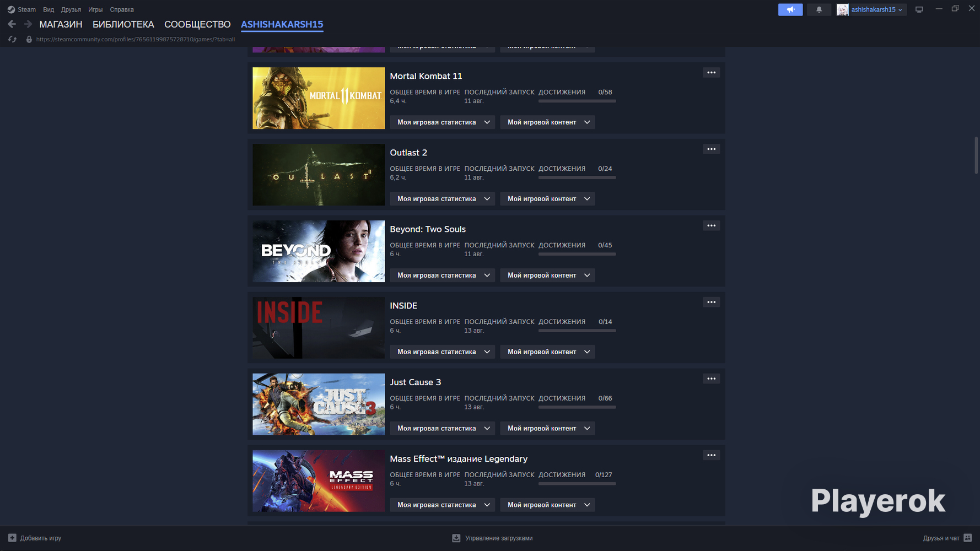
Task: Click the ashishakarsh15 profile avatar
Action: click(x=843, y=9)
